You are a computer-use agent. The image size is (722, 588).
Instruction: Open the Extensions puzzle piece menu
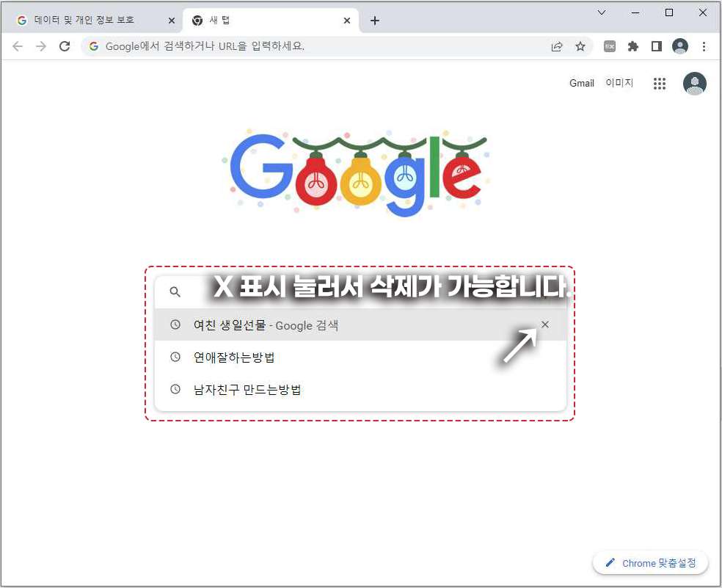[x=633, y=46]
